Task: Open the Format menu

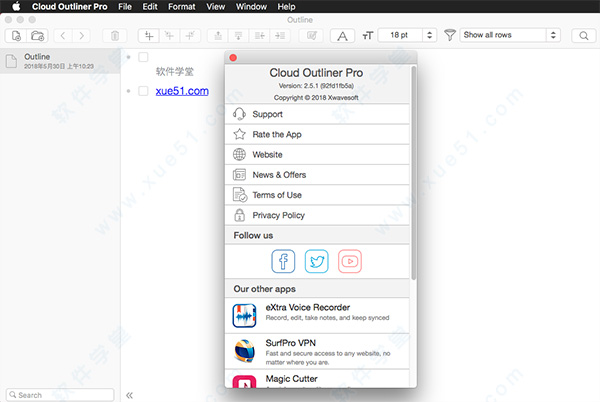Action: click(x=181, y=7)
